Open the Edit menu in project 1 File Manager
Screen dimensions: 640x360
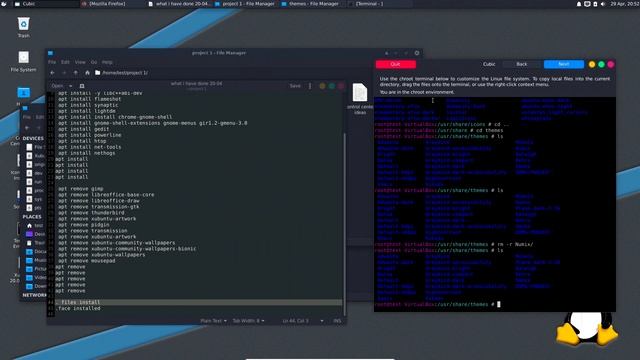pyautogui.click(x=65, y=62)
